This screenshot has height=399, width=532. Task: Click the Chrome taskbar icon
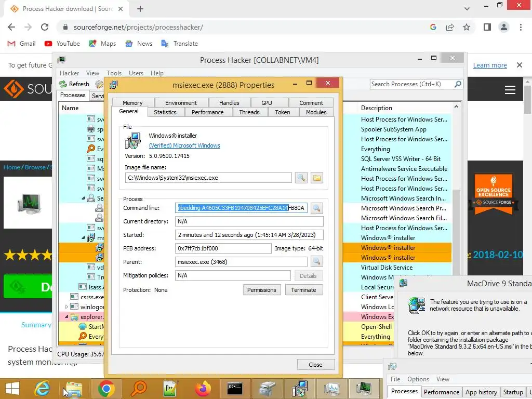tap(106, 389)
